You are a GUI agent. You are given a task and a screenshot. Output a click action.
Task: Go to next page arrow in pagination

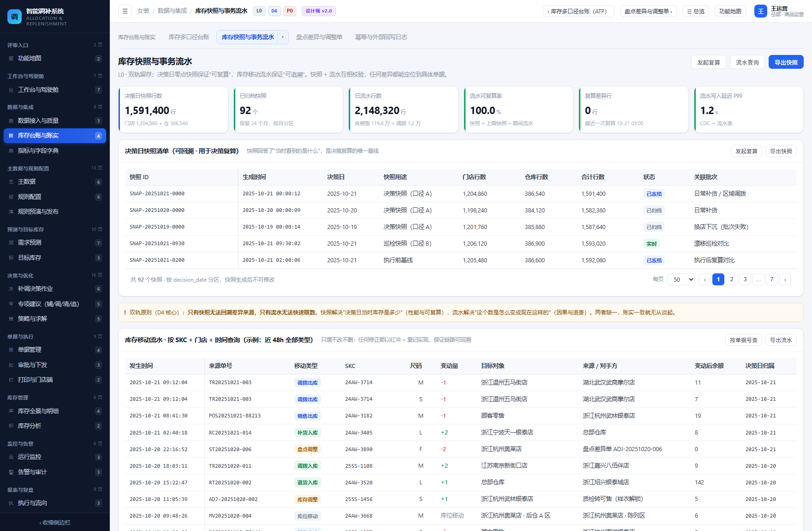click(x=785, y=279)
